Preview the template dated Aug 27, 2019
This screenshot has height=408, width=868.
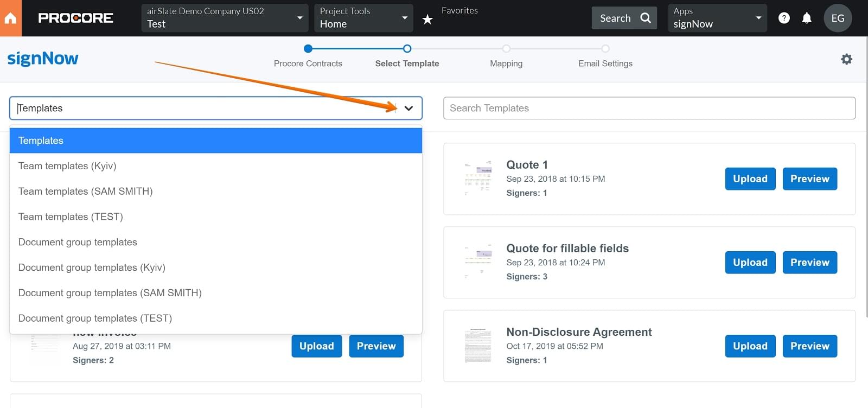click(x=376, y=346)
